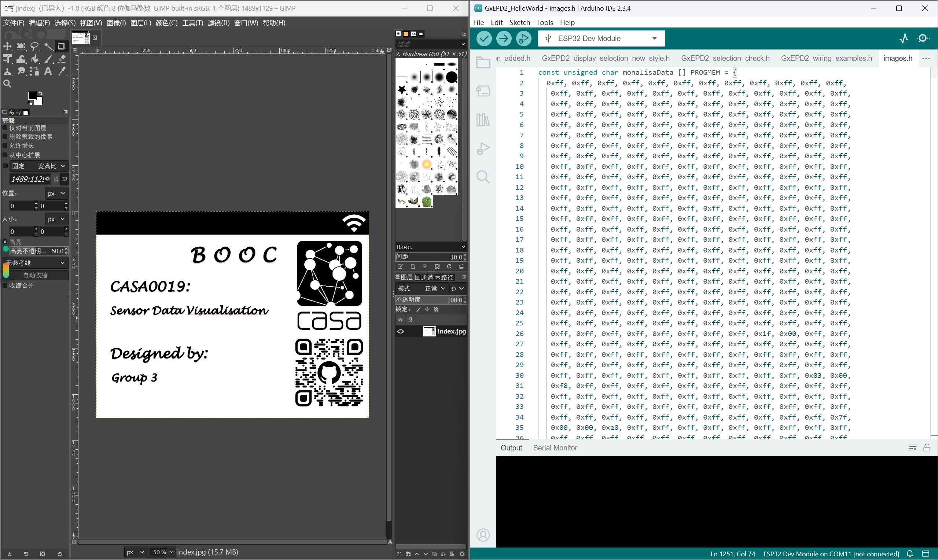Screen dimensions: 938x560
Task: Switch to the Serial Monitor panel
Action: [x=555, y=448]
